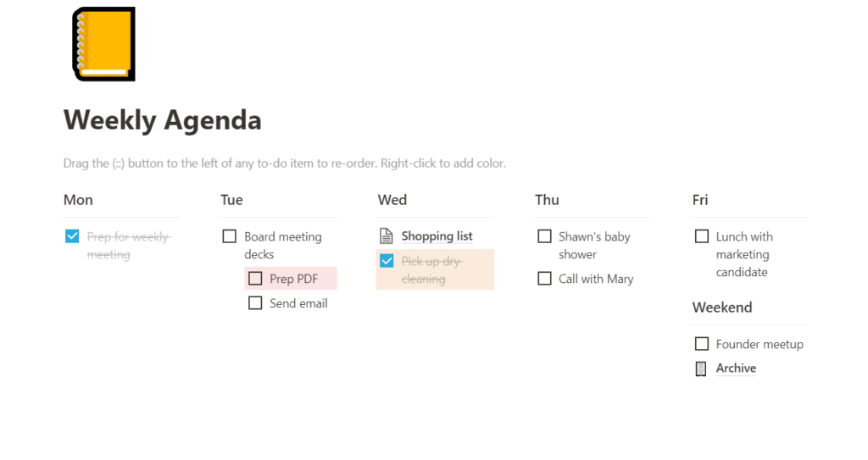The height and width of the screenshot is (460, 868).
Task: Mark Founder meetup as complete
Action: pos(701,344)
